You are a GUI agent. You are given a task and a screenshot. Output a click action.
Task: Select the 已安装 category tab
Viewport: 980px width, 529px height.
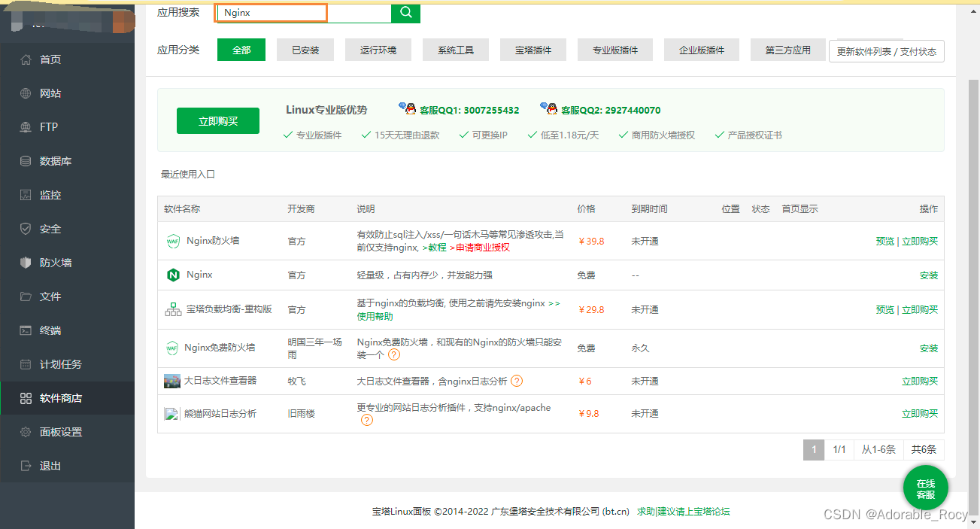pos(305,50)
